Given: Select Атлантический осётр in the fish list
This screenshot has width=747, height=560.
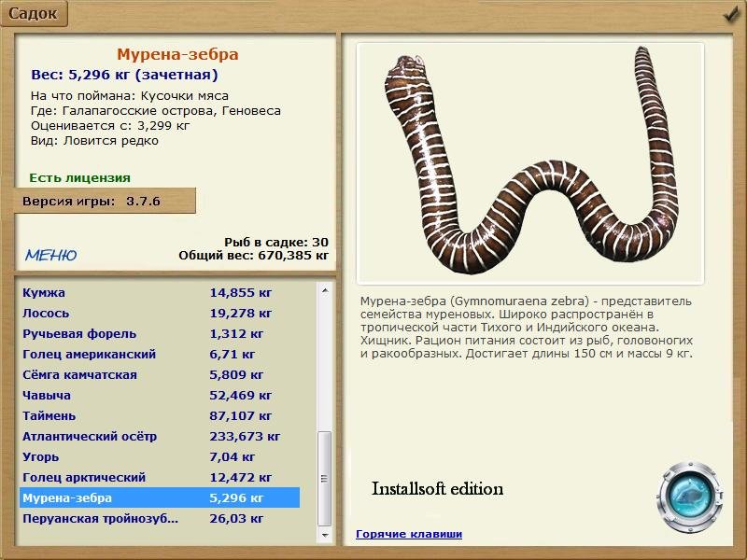Looking at the screenshot, I should pyautogui.click(x=160, y=436).
